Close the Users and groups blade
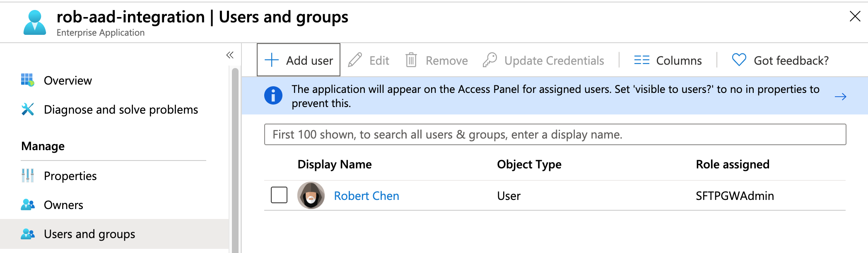868x253 pixels. (855, 16)
